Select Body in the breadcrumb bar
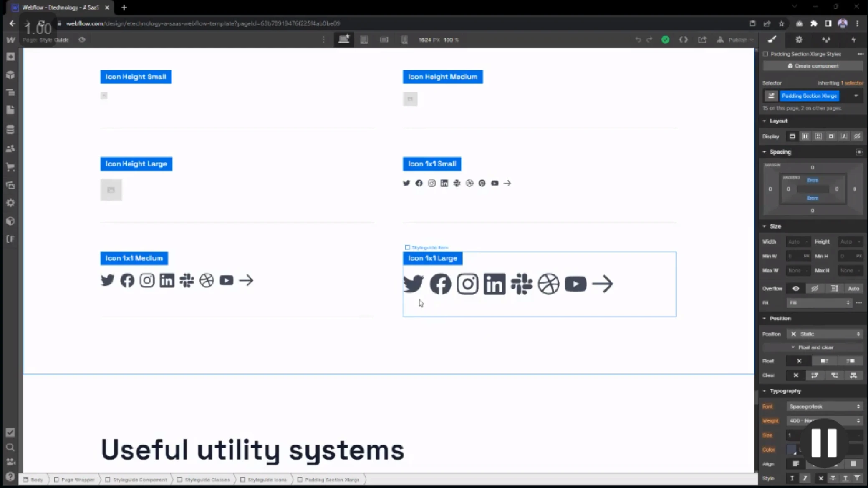 pyautogui.click(x=37, y=479)
